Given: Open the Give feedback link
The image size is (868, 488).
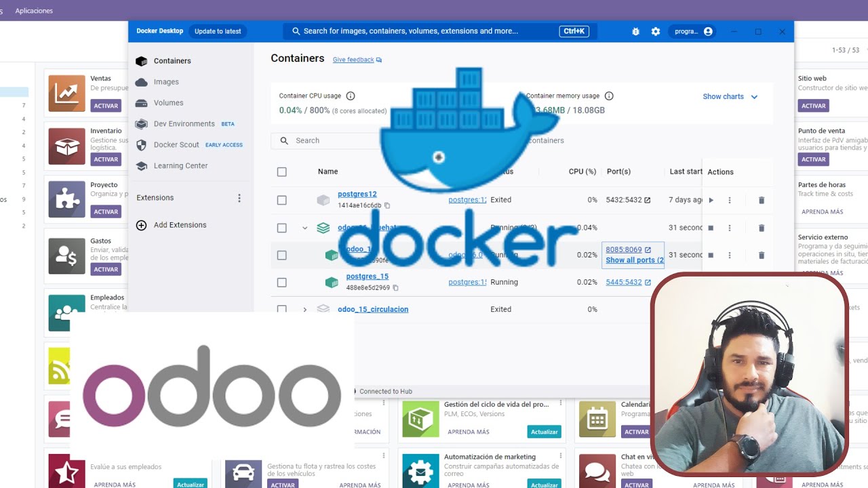Looking at the screenshot, I should point(357,60).
